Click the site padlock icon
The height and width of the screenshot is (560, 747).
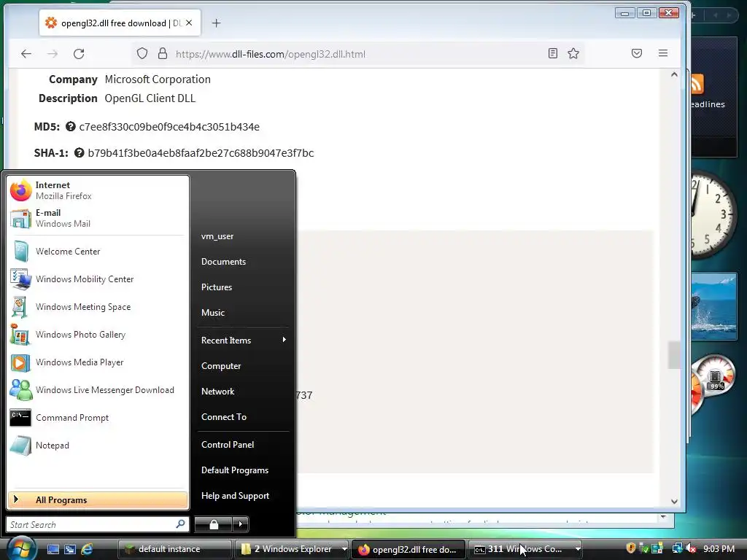point(163,53)
